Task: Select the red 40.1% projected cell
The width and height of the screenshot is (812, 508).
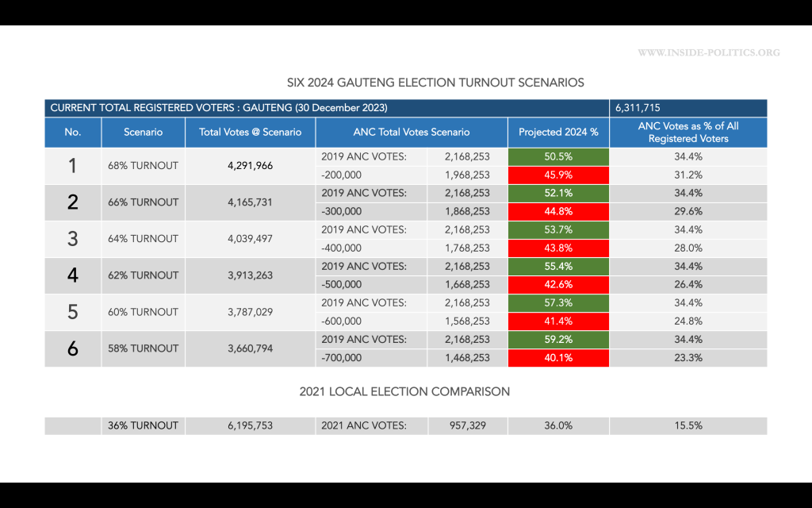Action: (x=558, y=358)
